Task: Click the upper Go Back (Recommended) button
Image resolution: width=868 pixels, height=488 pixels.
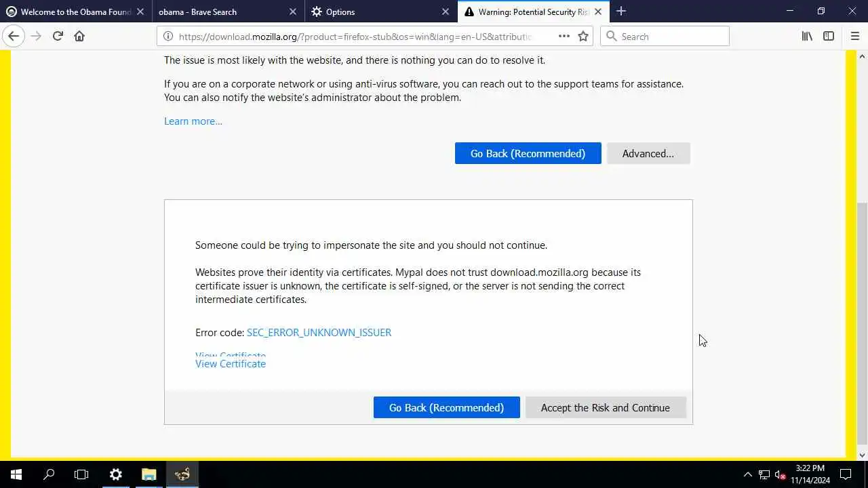Action: coord(528,153)
